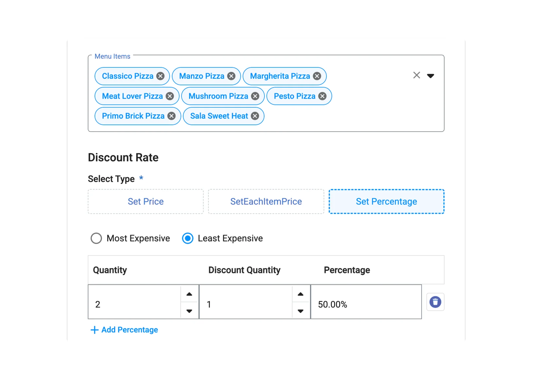The image size is (548, 392).
Task: Choose the Set Price discount type
Action: pos(146,202)
